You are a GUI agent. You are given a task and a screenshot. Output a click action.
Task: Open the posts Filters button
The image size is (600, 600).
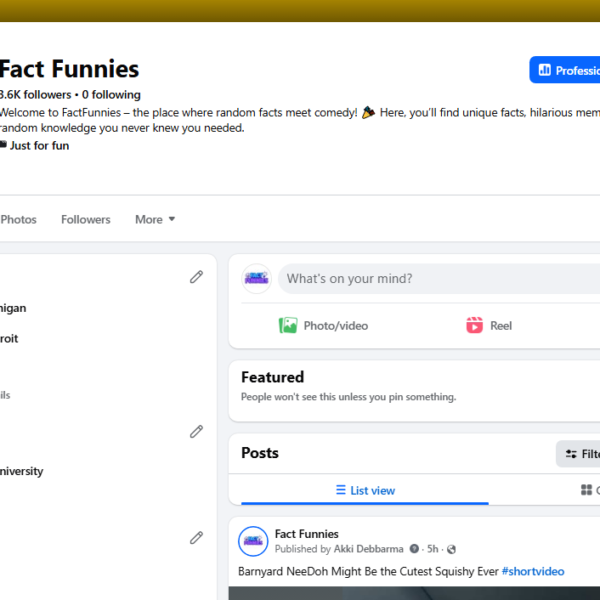click(578, 454)
